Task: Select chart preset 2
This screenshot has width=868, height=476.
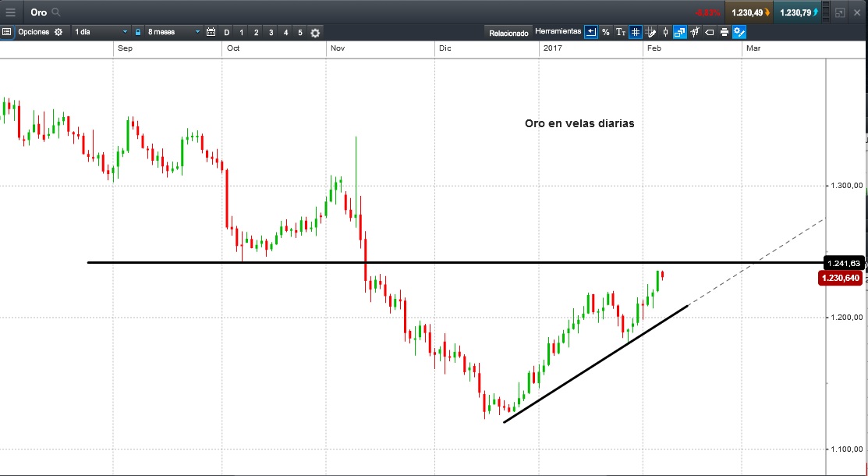Action: (257, 33)
